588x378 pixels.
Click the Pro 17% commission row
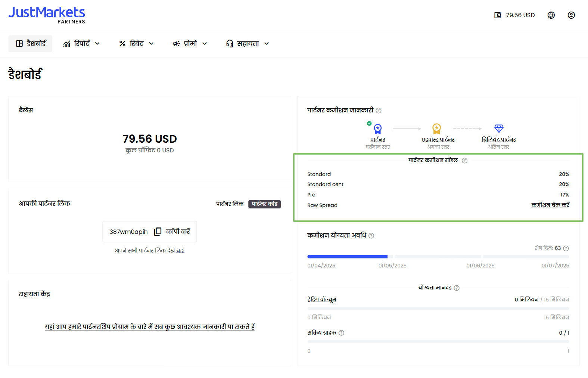pyautogui.click(x=438, y=195)
